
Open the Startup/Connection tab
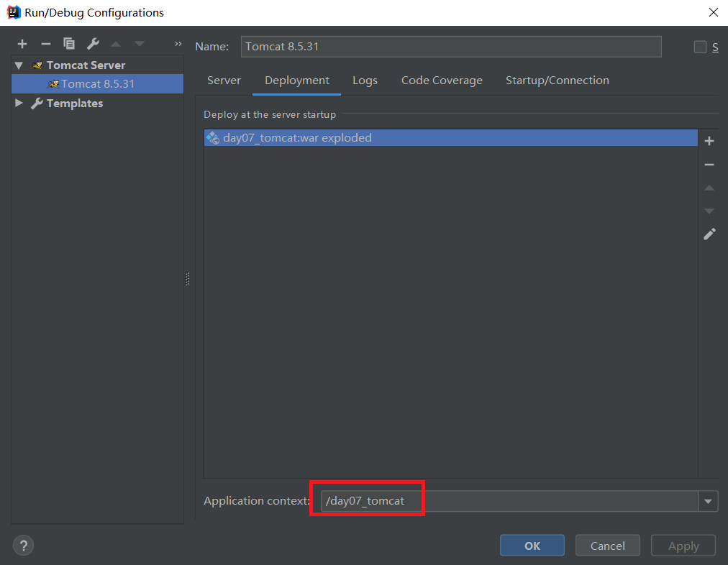click(x=557, y=81)
